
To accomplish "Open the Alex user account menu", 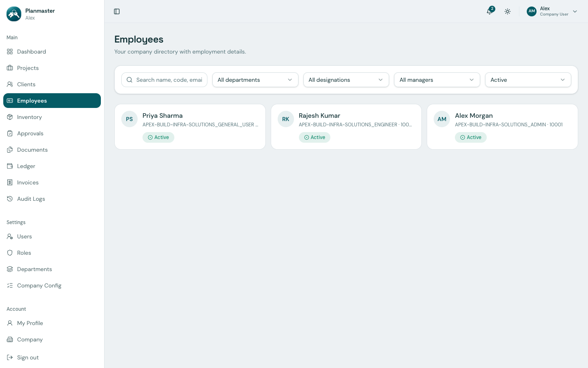I will point(552,11).
